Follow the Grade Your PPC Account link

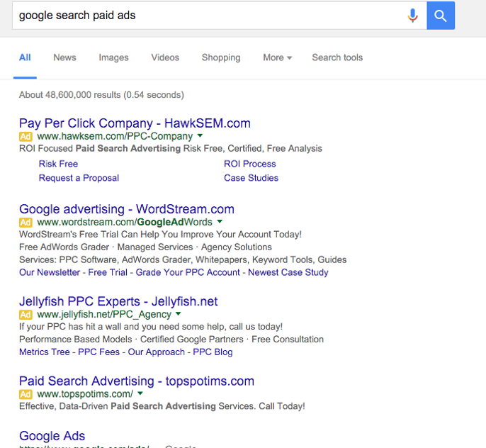click(x=188, y=272)
